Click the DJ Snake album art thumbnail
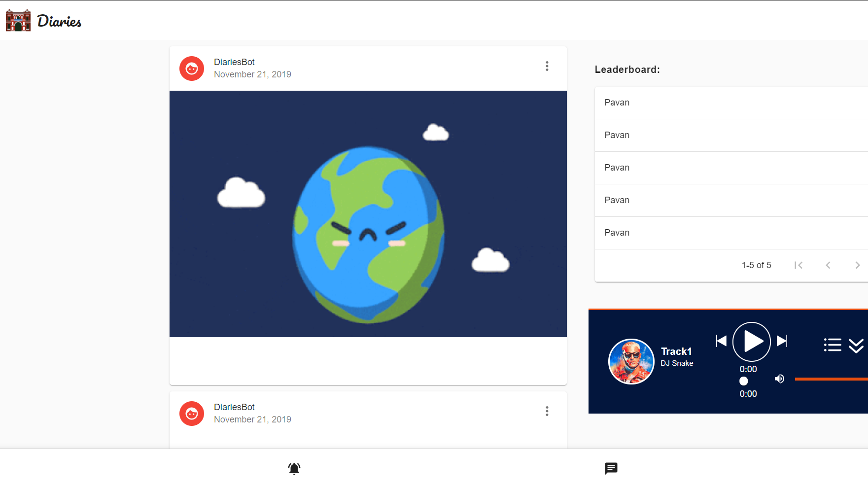Screen dimensions: 868x488 631,361
